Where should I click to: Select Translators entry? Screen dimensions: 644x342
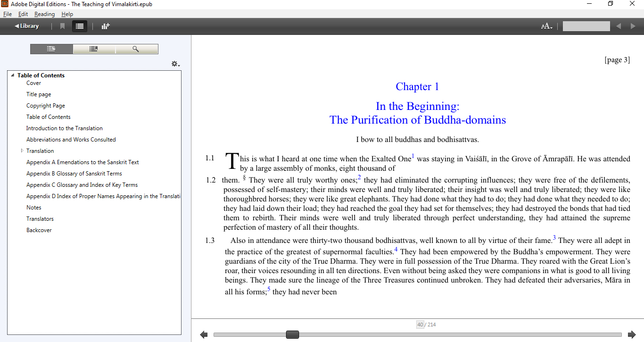coord(40,219)
